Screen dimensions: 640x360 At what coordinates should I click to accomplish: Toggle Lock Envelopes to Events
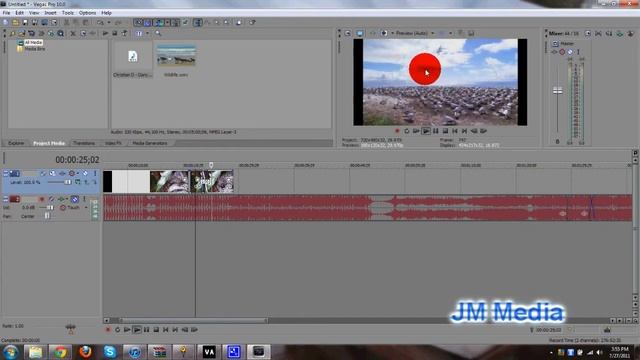176,22
